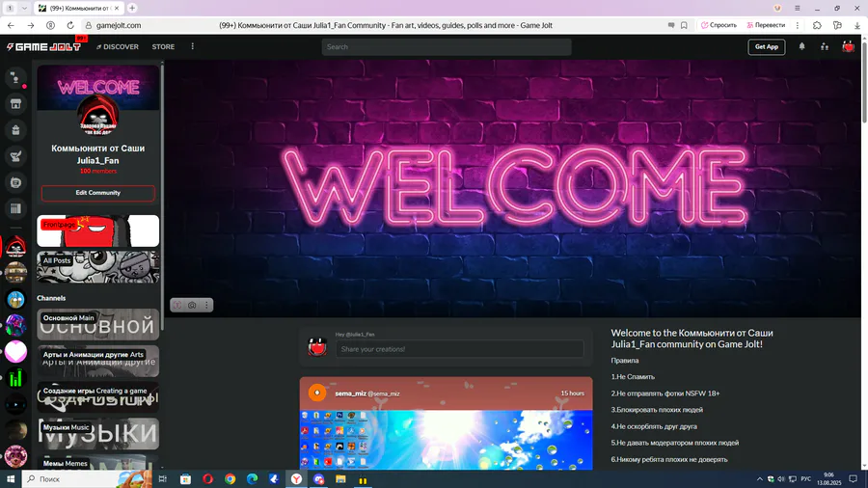This screenshot has height=488, width=868.
Task: Open the blue bird community in sidebar
Action: pyautogui.click(x=15, y=299)
